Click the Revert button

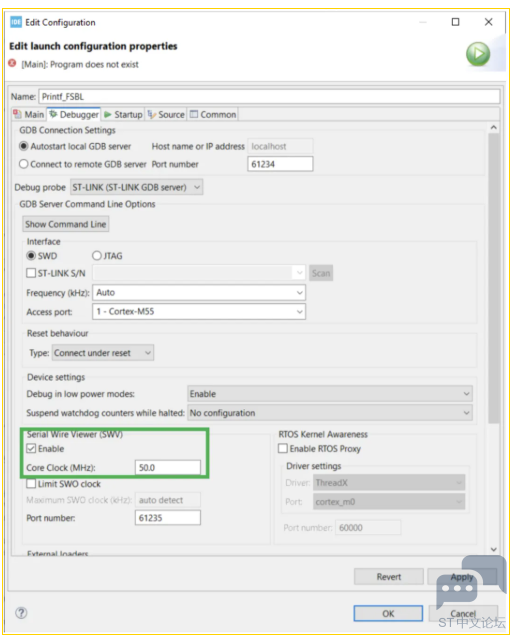point(388,577)
